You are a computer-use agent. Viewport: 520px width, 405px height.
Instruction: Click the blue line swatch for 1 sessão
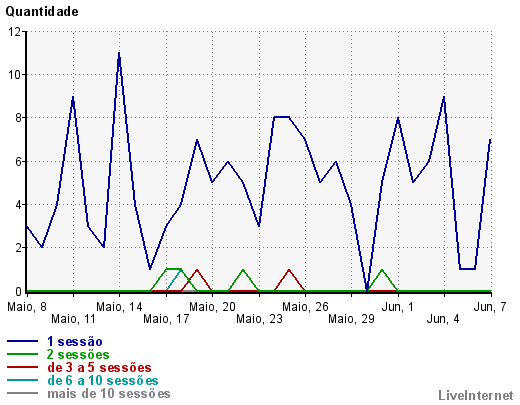pyautogui.click(x=22, y=341)
